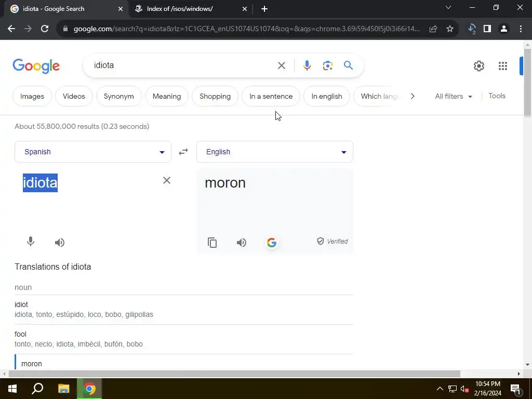
Task: Open Google quick settings gear
Action: (478, 66)
